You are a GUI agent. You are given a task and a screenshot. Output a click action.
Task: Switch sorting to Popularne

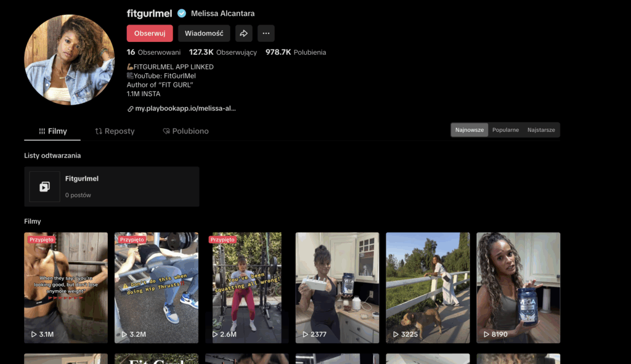[x=505, y=130]
